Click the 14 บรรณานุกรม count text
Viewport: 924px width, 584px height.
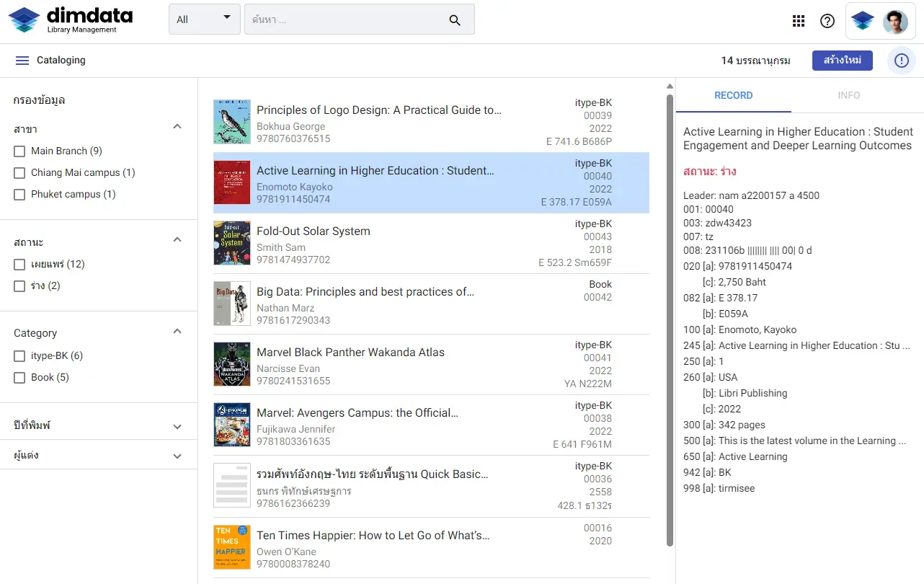pyautogui.click(x=755, y=61)
